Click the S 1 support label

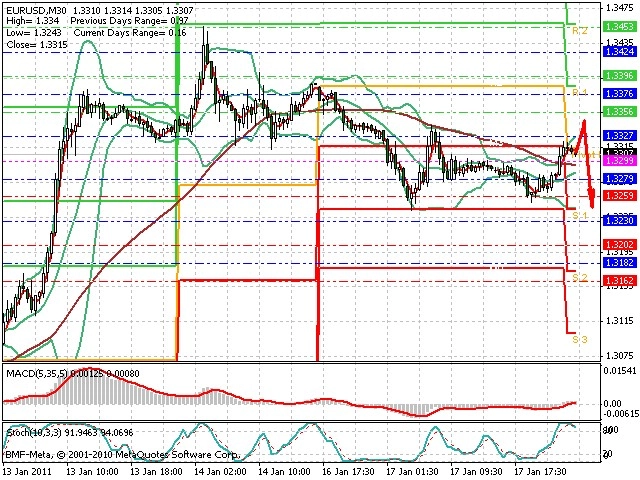[580, 215]
